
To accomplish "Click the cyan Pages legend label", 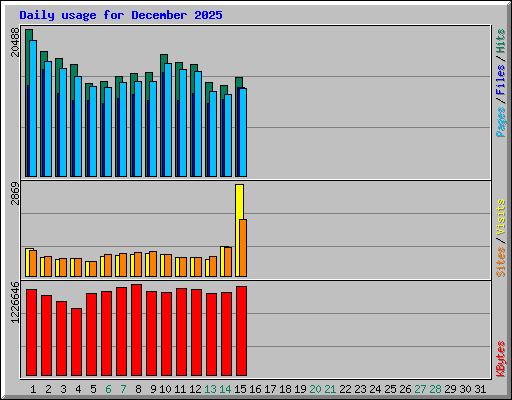I will click(500, 122).
